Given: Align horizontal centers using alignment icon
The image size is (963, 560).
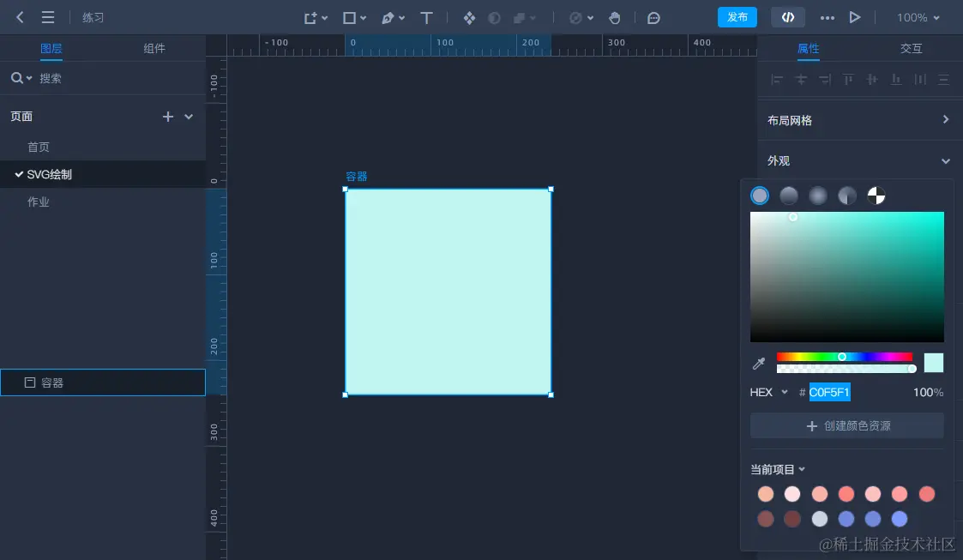Looking at the screenshot, I should (x=801, y=79).
